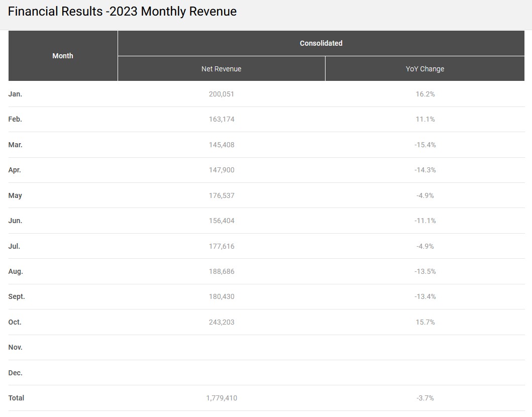Click the Consolidated header cell

(321, 43)
